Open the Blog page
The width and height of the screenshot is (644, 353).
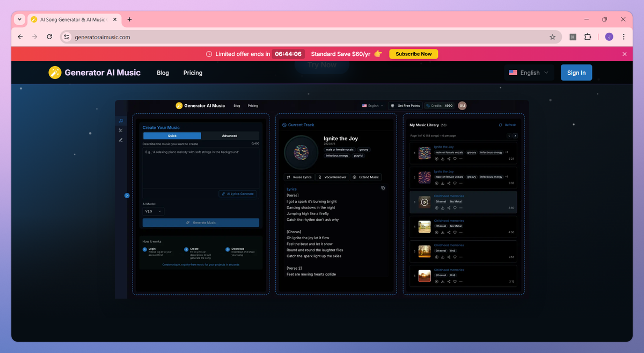pyautogui.click(x=163, y=73)
